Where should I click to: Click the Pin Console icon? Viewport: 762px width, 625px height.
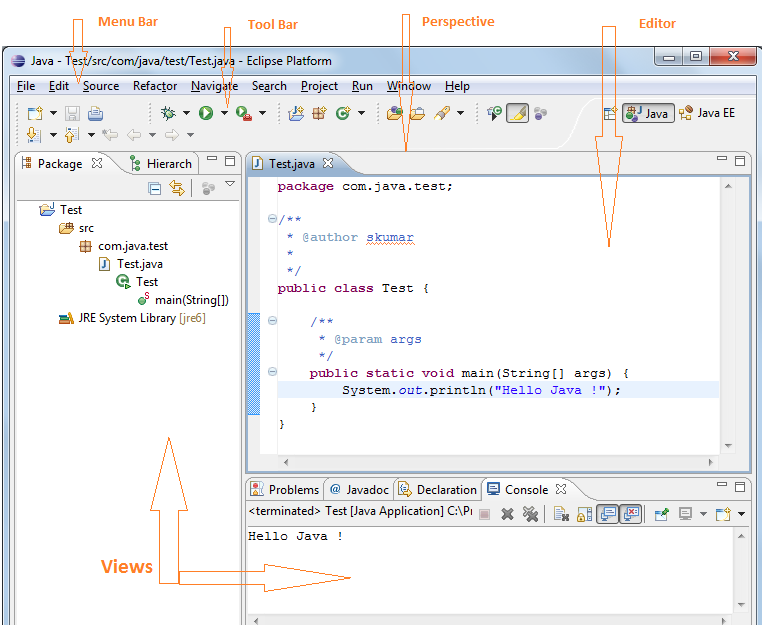pos(661,514)
